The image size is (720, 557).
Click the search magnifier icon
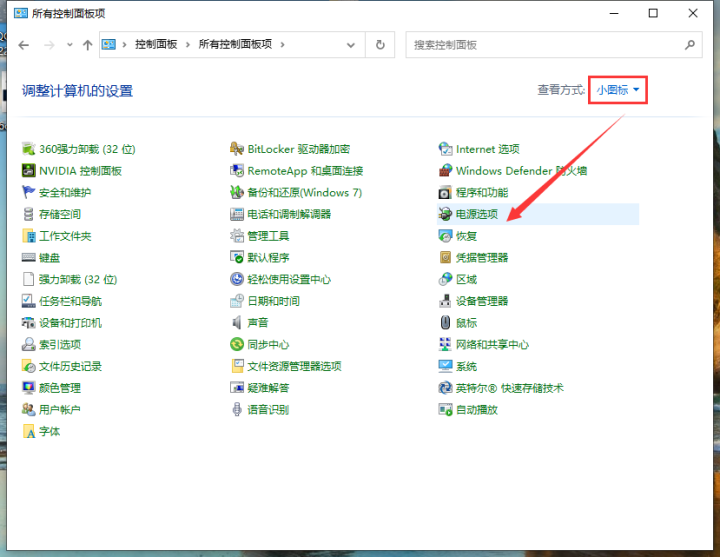(x=690, y=45)
